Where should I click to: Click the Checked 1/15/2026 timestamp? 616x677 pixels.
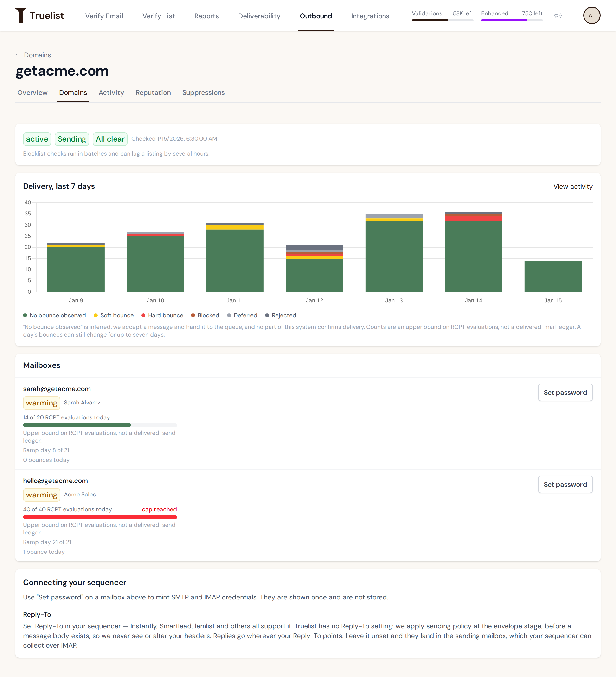(174, 139)
